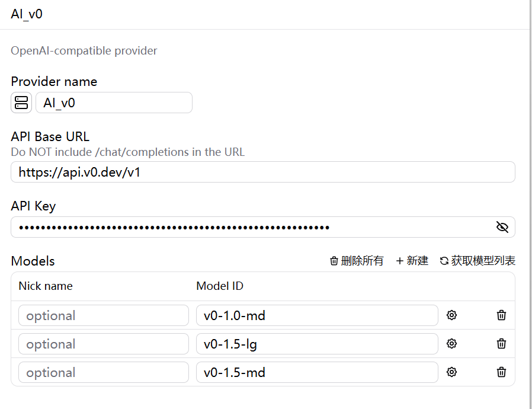
Task: Click 删除所有 to delete all models
Action: coord(357,261)
